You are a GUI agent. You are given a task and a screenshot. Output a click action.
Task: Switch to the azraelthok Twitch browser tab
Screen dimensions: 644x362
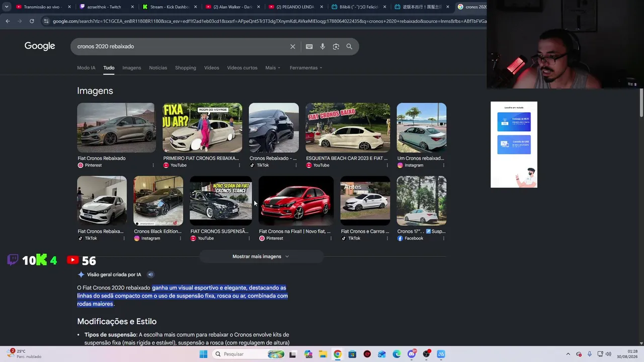coord(107,7)
